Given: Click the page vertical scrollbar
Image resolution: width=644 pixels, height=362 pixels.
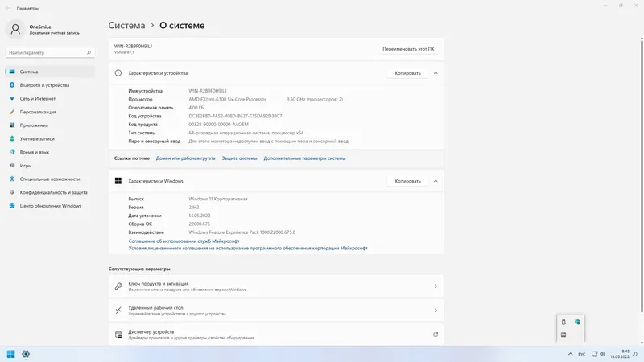Looking at the screenshot, I should point(642,175).
